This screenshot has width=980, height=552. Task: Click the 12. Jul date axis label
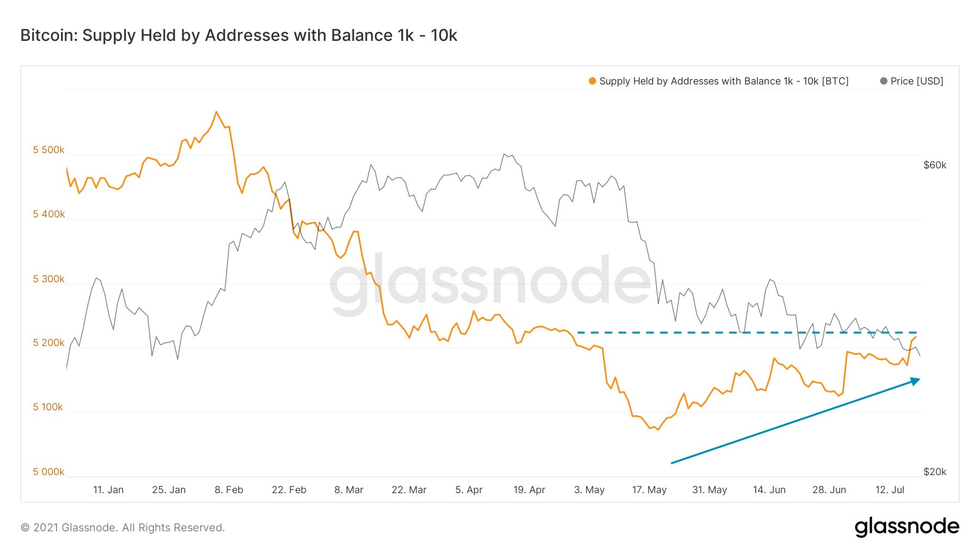pos(890,490)
